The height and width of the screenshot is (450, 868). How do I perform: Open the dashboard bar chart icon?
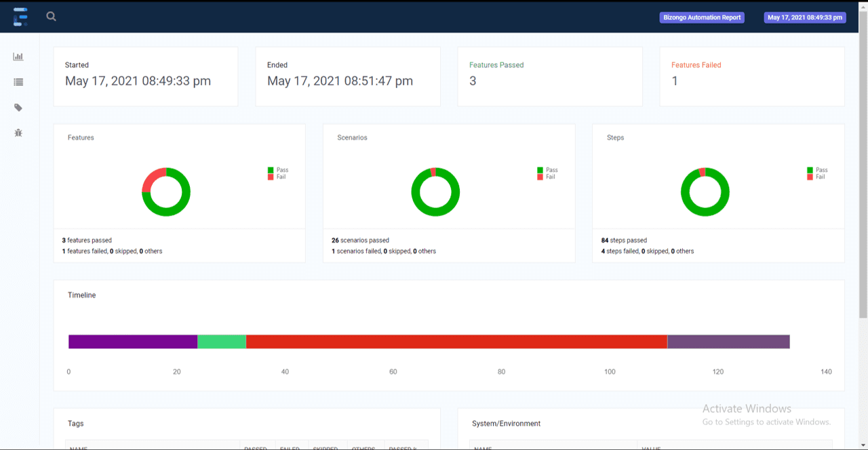tap(18, 57)
